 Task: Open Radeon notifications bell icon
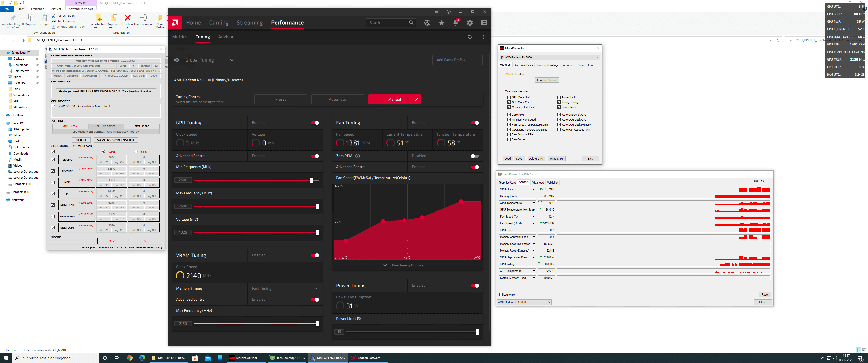tap(455, 23)
